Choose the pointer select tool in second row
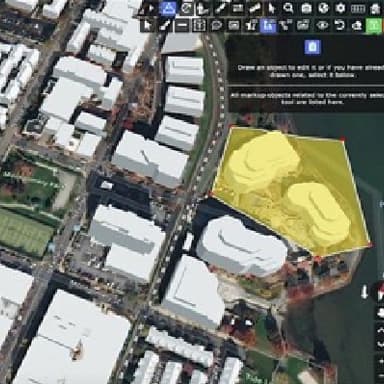 pos(147,25)
